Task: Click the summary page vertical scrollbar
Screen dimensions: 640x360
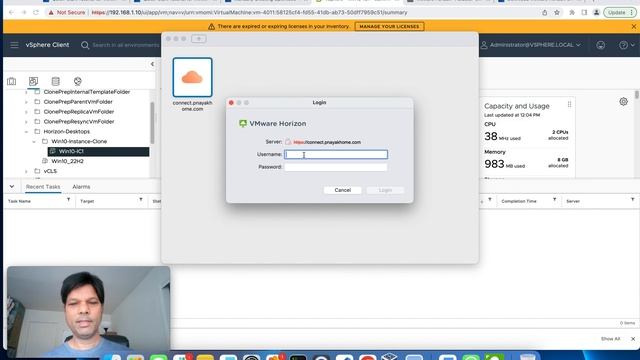Action: pyautogui.click(x=637, y=95)
